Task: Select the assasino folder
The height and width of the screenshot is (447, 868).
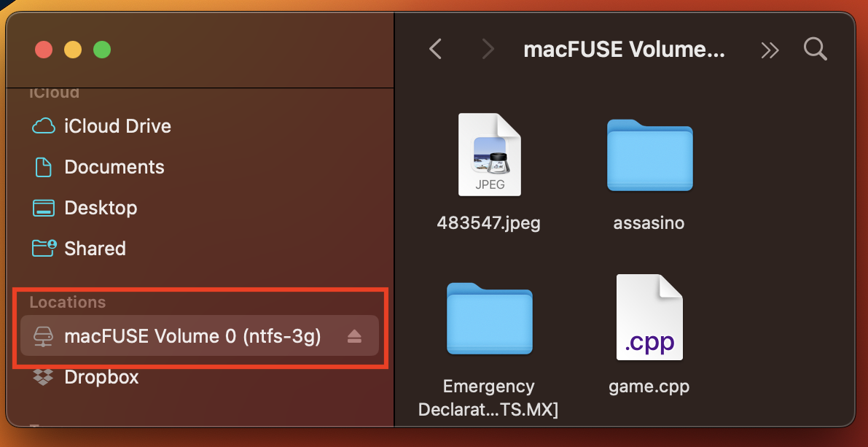Action: (649, 155)
